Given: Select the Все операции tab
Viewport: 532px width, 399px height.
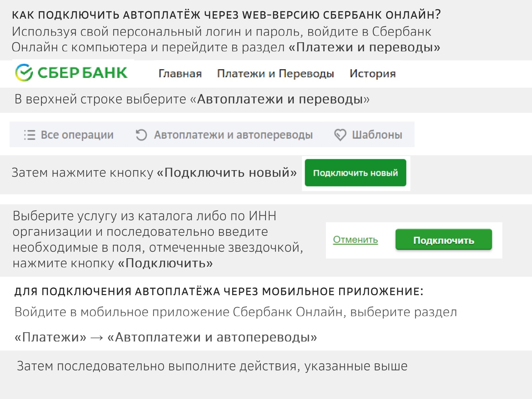Looking at the screenshot, I should click(x=69, y=135).
